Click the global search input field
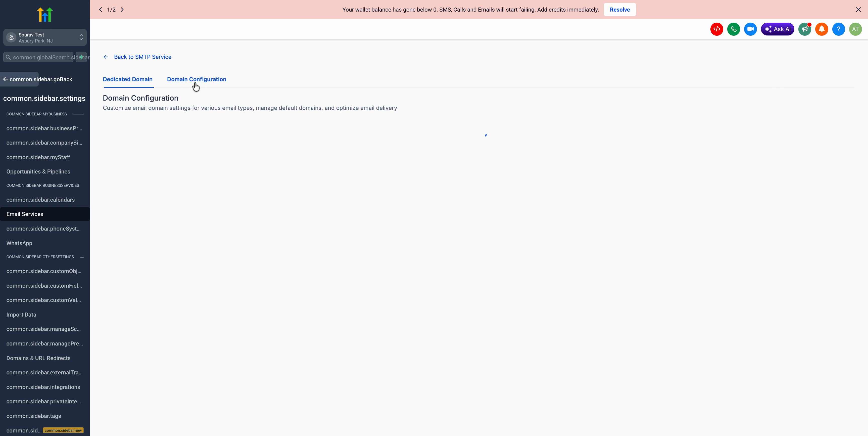Viewport: 868px width, 436px height. click(x=38, y=57)
